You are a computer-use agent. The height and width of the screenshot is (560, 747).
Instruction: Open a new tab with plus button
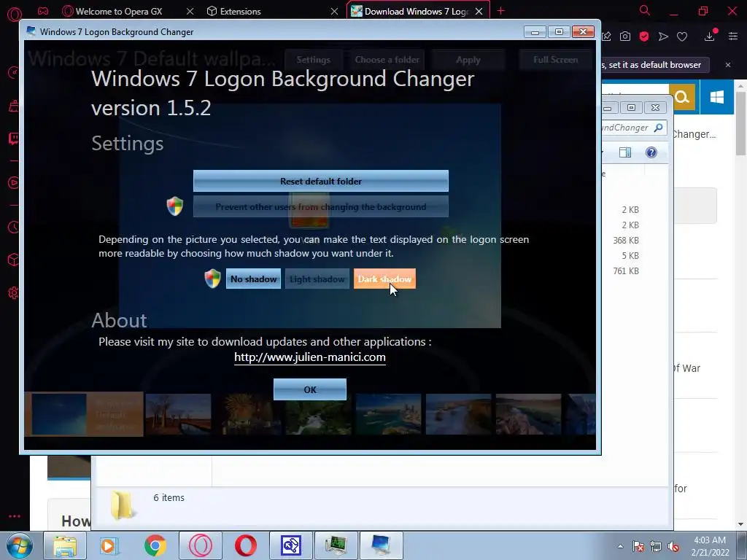click(x=500, y=11)
